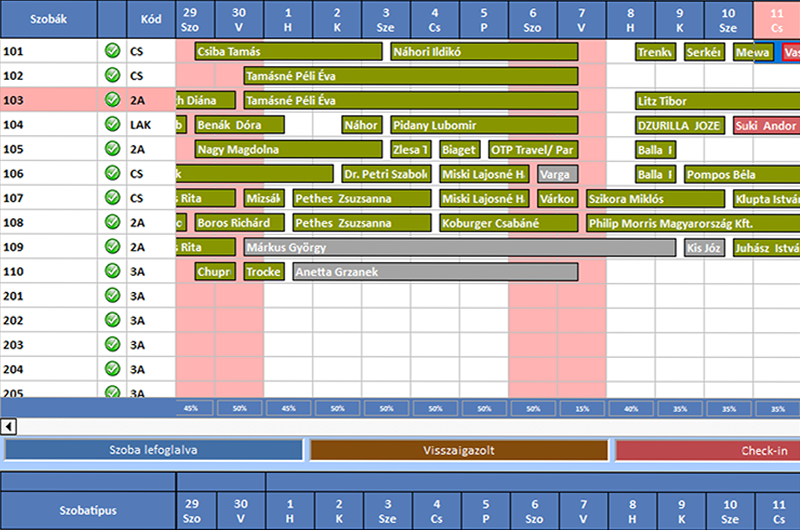The height and width of the screenshot is (530, 800).
Task: Click green check icon for room 105
Action: click(x=112, y=149)
